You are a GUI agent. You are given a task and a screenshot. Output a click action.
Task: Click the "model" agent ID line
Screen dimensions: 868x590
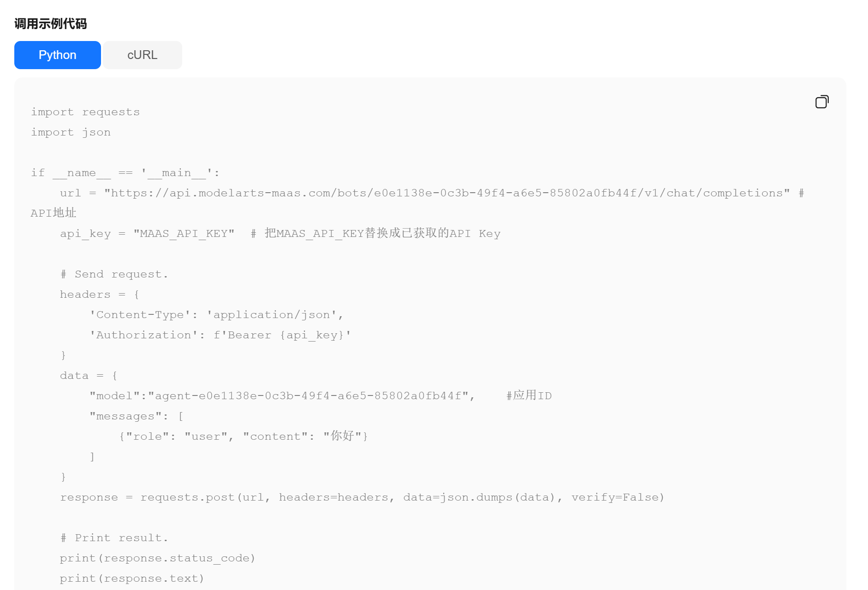[x=282, y=396]
